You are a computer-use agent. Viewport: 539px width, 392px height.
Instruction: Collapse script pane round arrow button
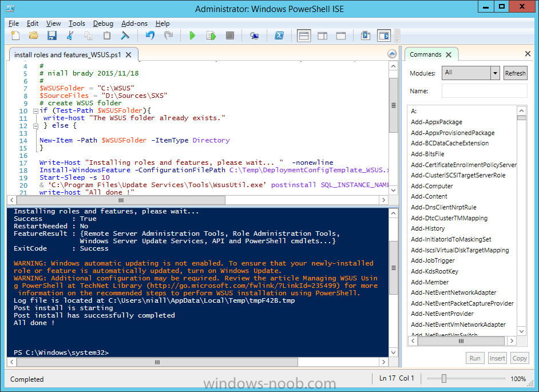(x=392, y=54)
